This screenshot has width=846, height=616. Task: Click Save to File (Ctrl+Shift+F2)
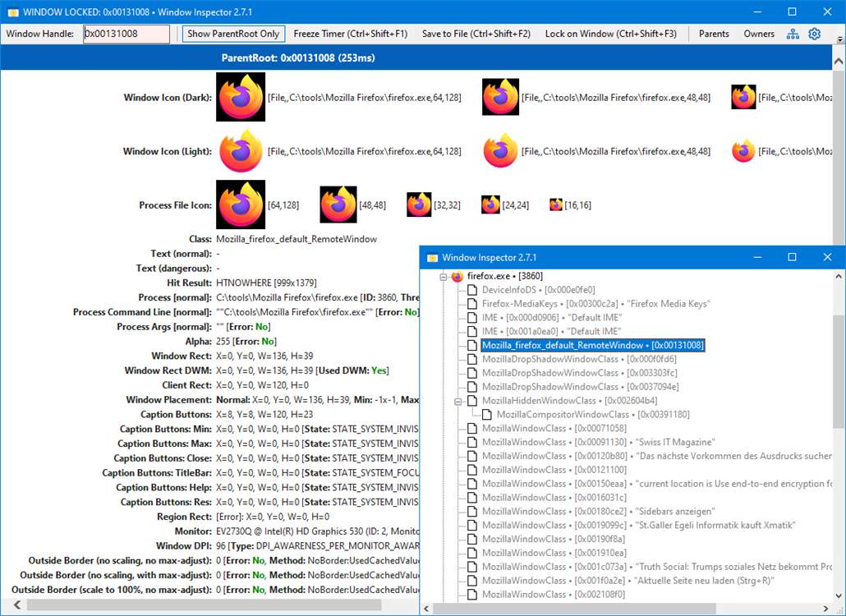(476, 34)
